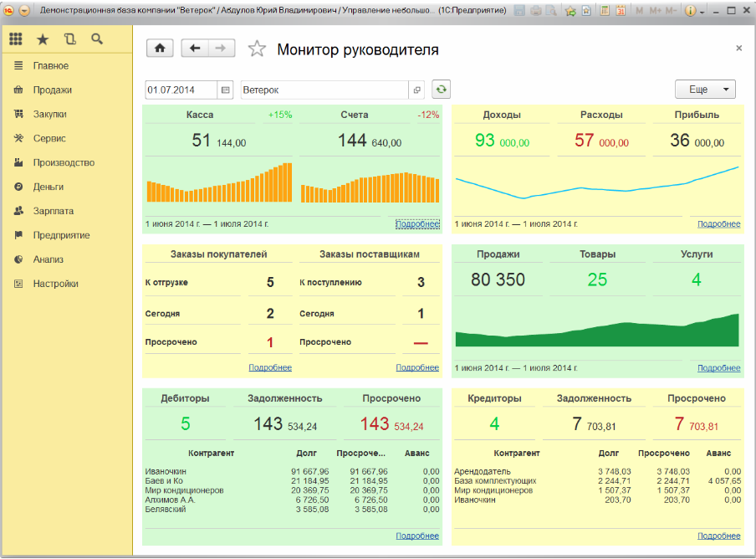Expand the Еще dropdown menu
756x559 pixels.
704,90
